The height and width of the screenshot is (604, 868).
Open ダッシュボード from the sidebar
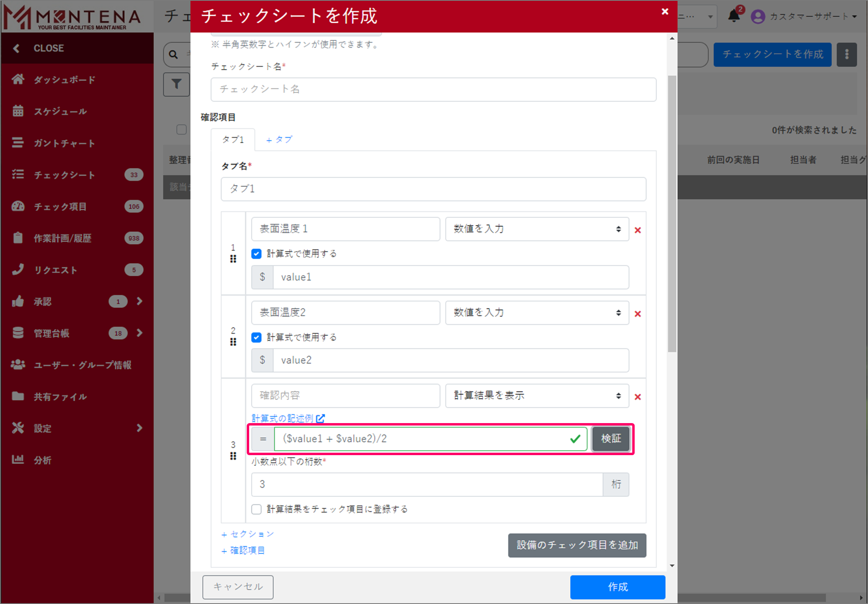64,80
